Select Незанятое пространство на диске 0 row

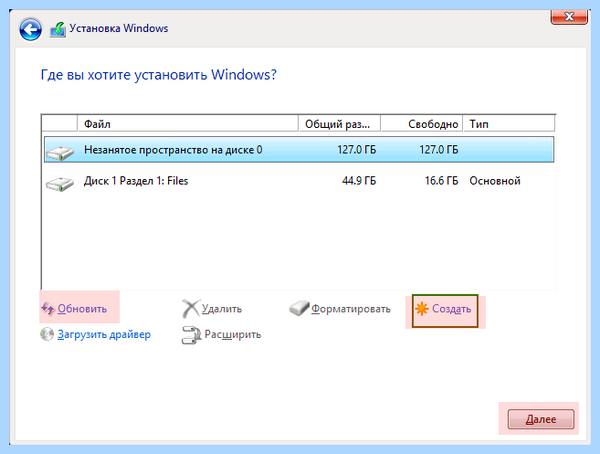point(299,149)
